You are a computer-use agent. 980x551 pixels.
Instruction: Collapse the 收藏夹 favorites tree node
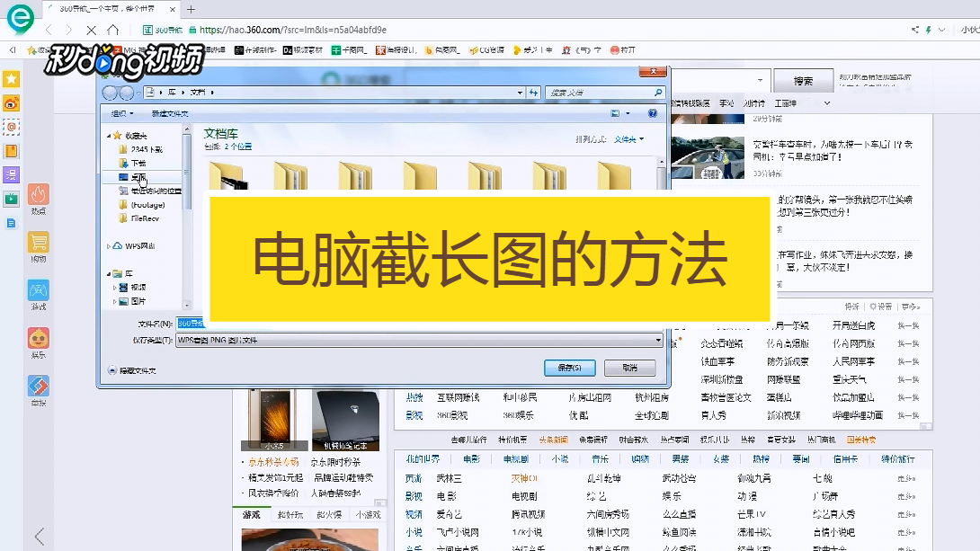[x=109, y=136]
